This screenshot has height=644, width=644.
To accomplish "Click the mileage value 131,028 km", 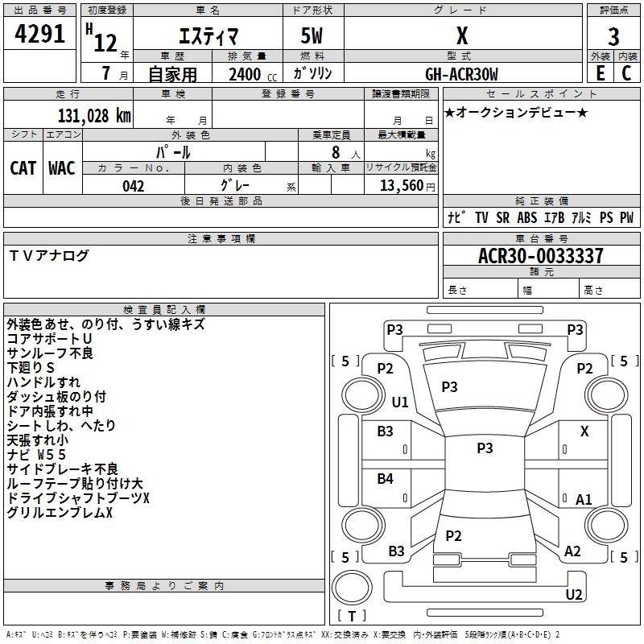I will pyautogui.click(x=93, y=115).
